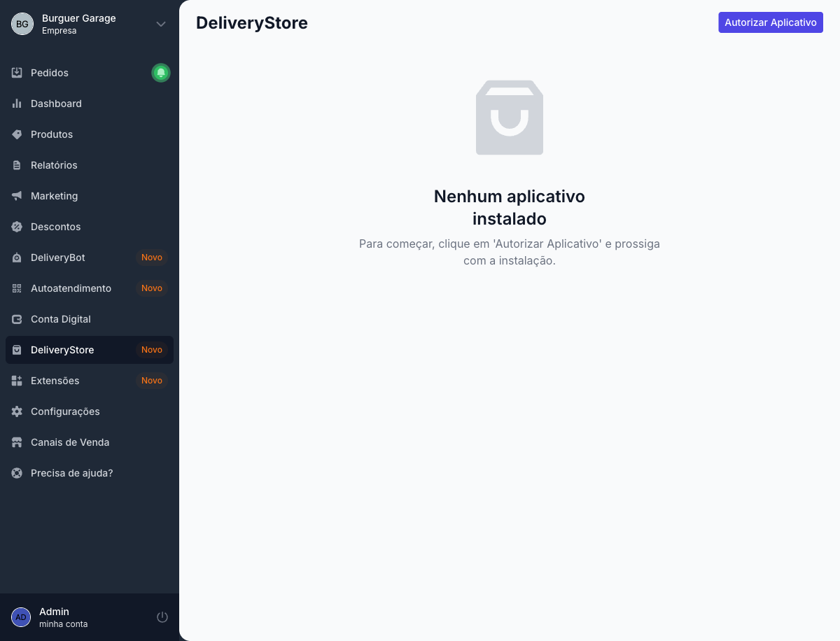Click the Extensões grid-plus icon

17,381
